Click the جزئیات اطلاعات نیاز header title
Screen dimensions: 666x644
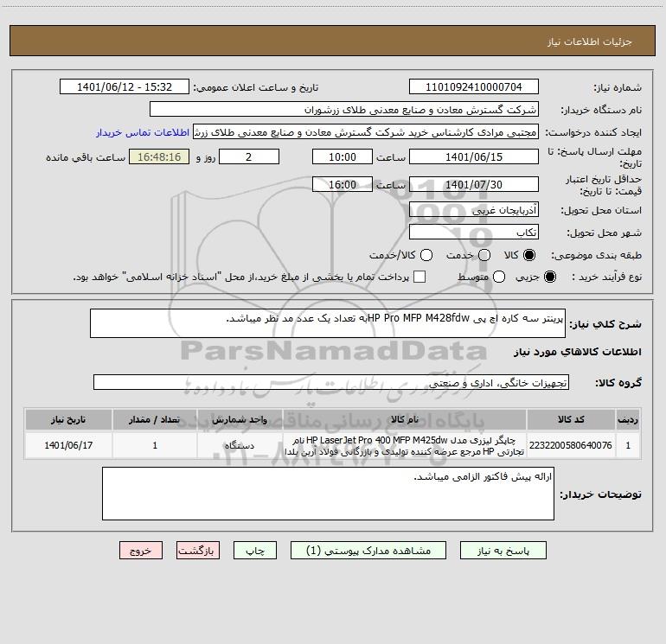(x=589, y=41)
